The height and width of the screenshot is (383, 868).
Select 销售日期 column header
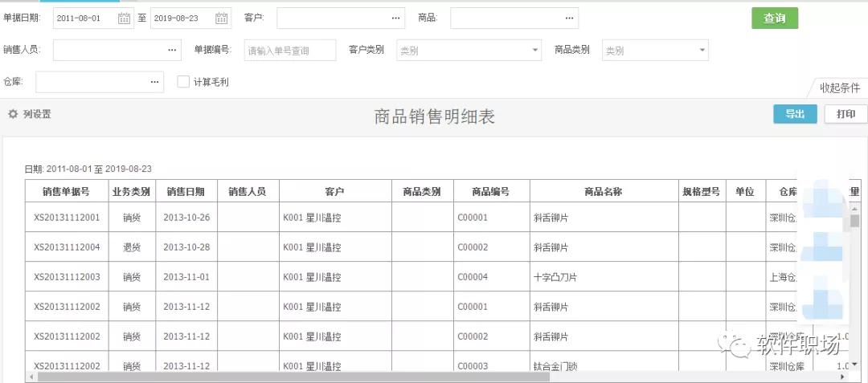(186, 191)
